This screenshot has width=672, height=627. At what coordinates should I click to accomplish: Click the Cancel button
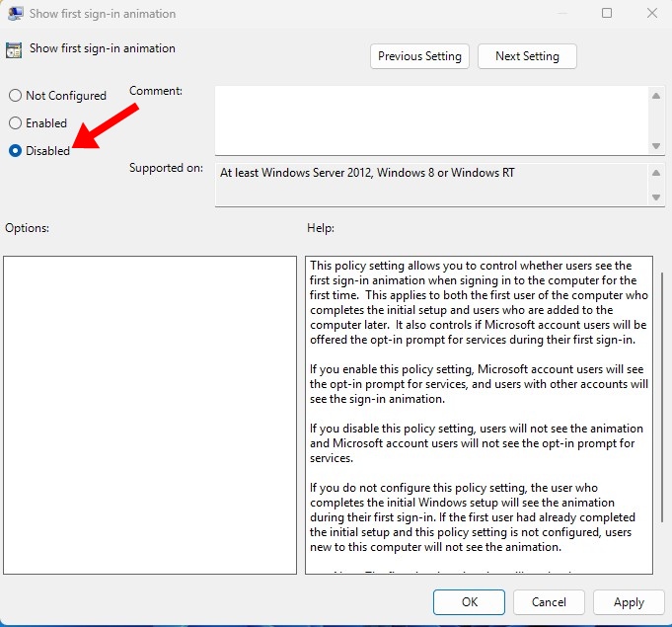click(x=549, y=601)
